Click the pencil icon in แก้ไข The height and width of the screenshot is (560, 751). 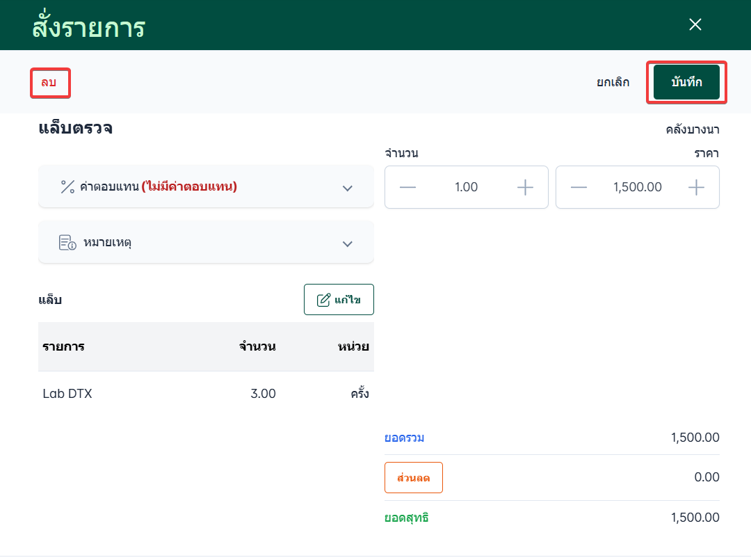click(x=323, y=300)
